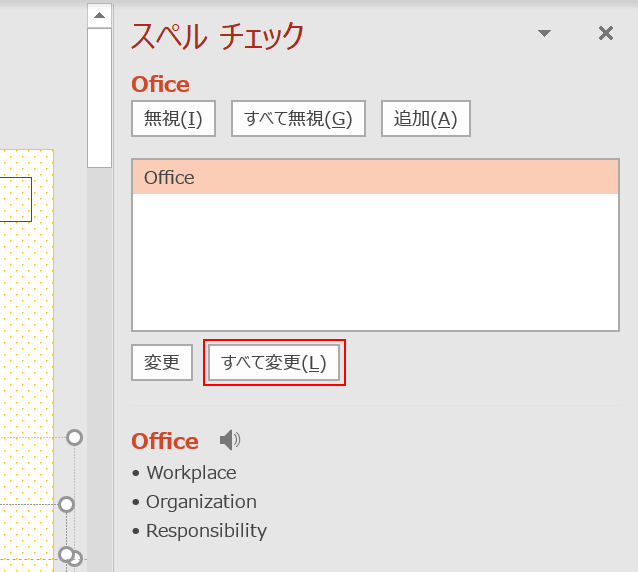The height and width of the screenshot is (572, 638).
Task: Click the Responsibility synonym text
Action: pyautogui.click(x=207, y=531)
